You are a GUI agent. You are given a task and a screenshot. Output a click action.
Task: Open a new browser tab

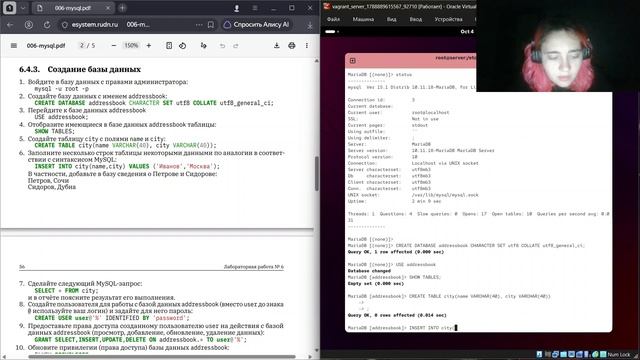(x=122, y=8)
